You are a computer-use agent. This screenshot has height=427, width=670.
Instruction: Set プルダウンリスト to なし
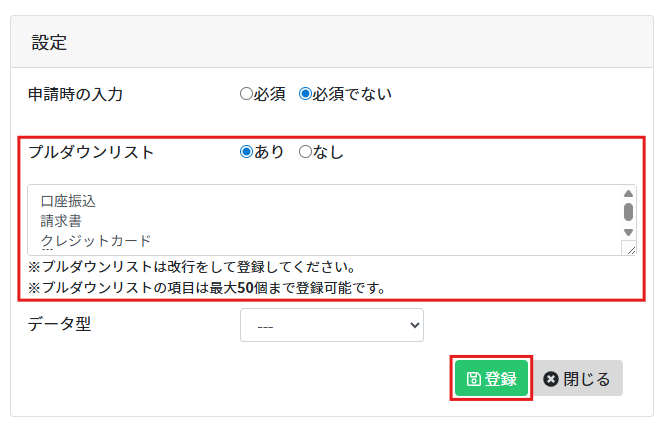tap(306, 152)
